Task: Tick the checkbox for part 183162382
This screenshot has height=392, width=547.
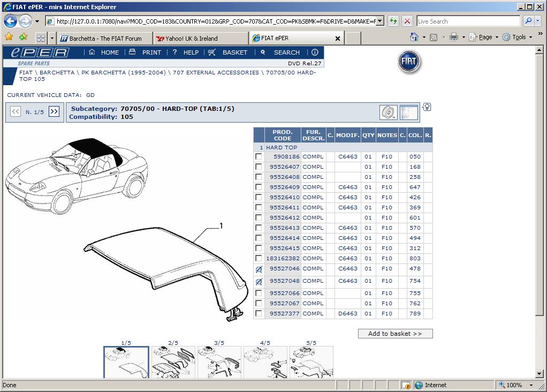Action: (259, 258)
